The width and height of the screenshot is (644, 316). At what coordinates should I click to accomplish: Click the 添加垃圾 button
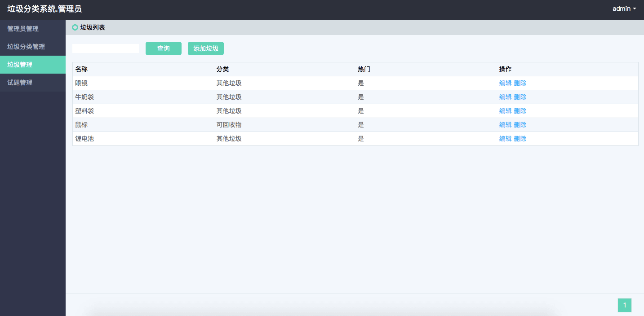click(206, 48)
